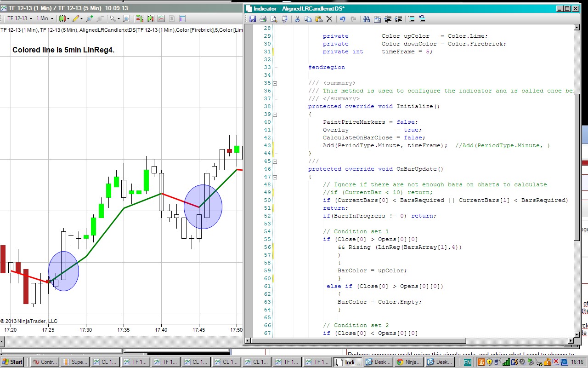Collapse the code block at line 45
This screenshot has height=368, width=588.
coord(275,161)
